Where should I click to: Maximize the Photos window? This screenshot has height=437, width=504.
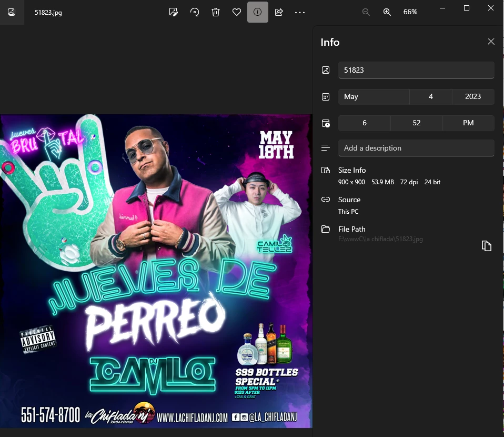click(467, 8)
